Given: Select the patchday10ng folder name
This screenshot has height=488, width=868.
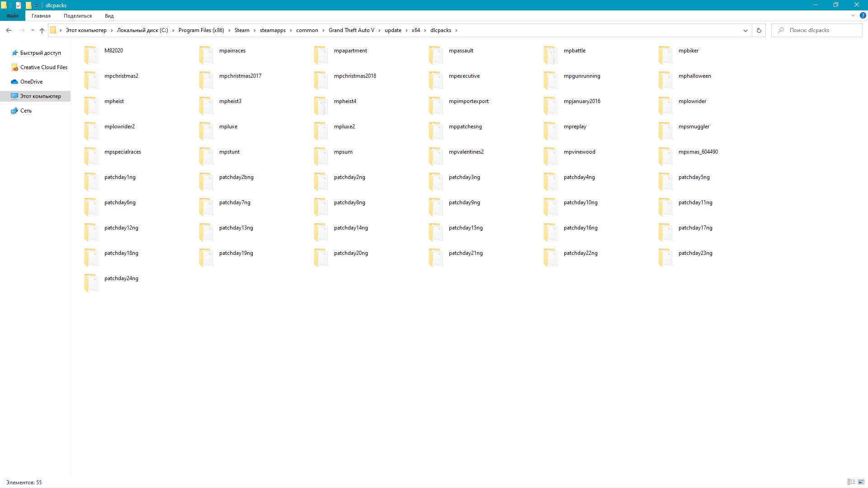Looking at the screenshot, I should click(580, 202).
